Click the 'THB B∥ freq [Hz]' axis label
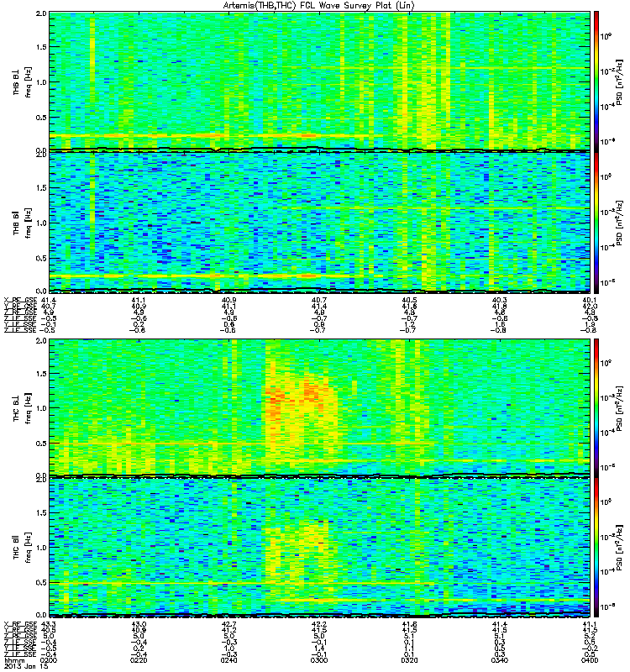Image resolution: width=630 pixels, height=672 pixels. (x=23, y=223)
